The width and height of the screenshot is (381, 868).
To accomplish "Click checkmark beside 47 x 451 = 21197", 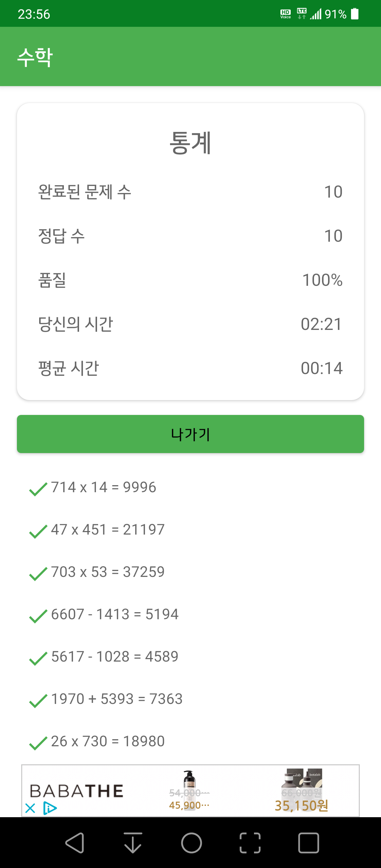I will tap(38, 531).
